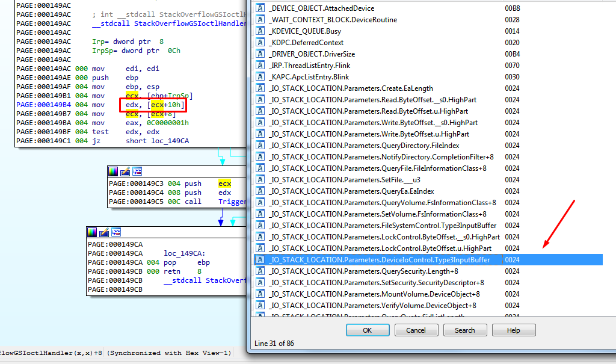
Task: Click icon beside DeviceIoControl.Type3InputBuffer entry
Action: tap(260, 260)
